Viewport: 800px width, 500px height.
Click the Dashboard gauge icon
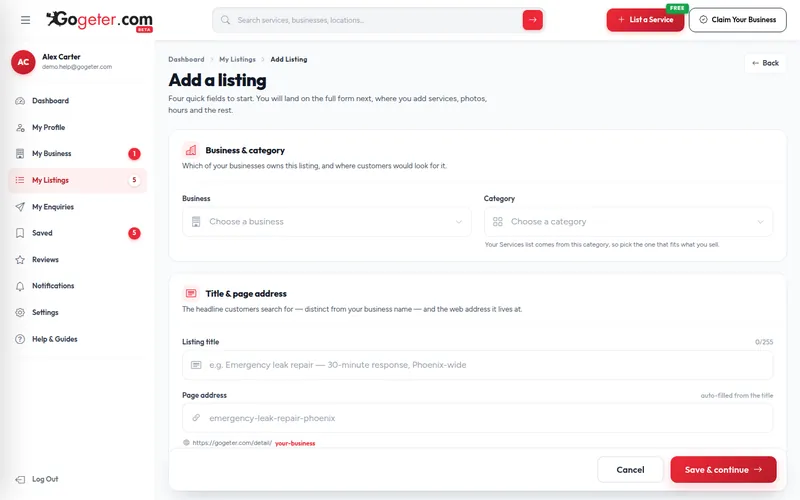point(20,101)
